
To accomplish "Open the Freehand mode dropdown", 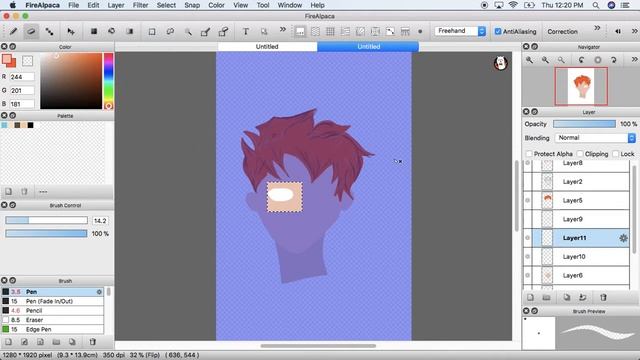I will 460,31.
